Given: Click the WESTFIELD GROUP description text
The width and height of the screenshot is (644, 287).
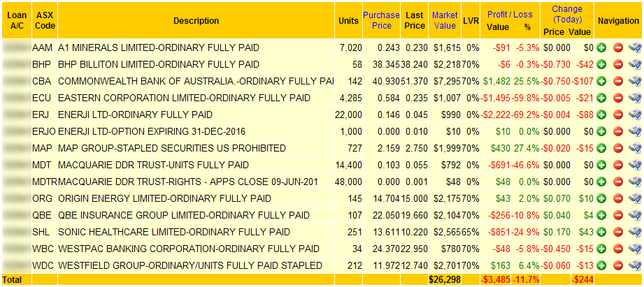Looking at the screenshot, I should coord(191,265).
